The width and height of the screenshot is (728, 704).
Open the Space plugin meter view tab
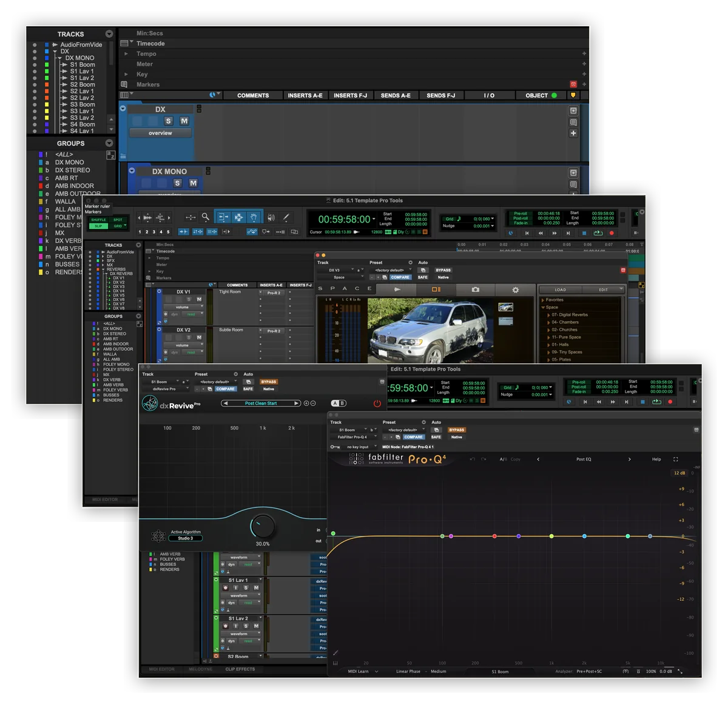[436, 289]
